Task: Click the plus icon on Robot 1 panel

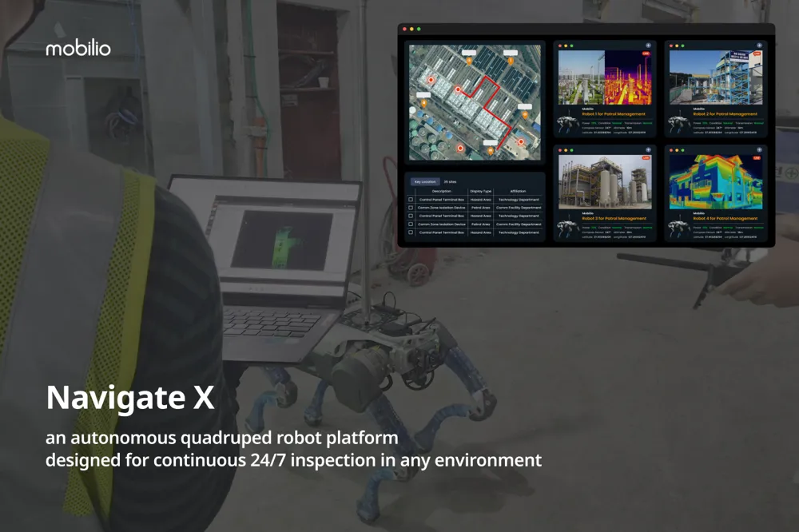Action: tap(648, 46)
